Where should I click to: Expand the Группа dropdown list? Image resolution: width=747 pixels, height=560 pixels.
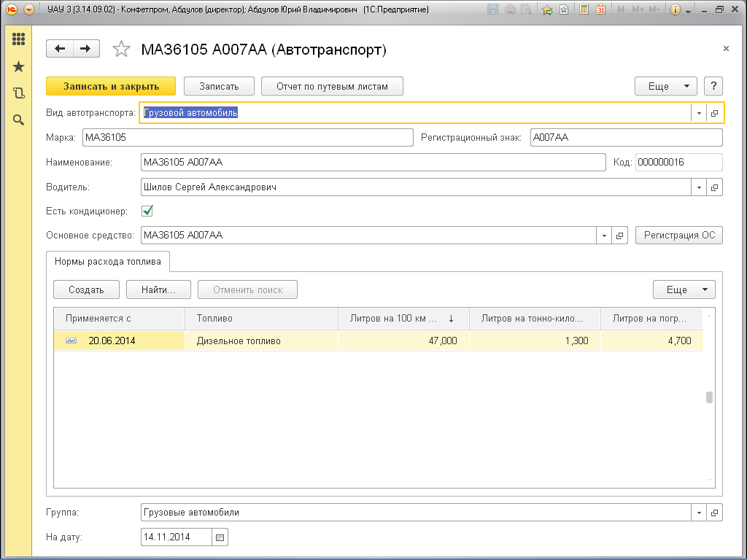[x=699, y=513]
